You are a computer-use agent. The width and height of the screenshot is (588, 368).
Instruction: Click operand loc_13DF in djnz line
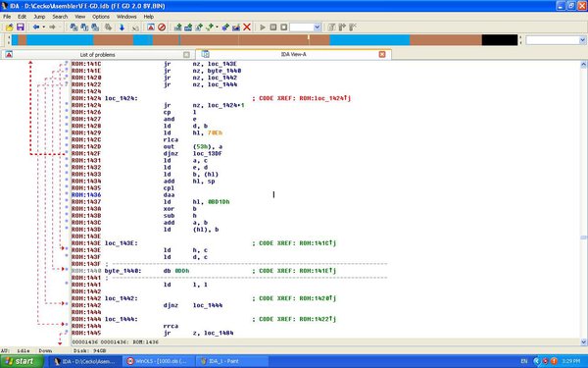coord(208,154)
